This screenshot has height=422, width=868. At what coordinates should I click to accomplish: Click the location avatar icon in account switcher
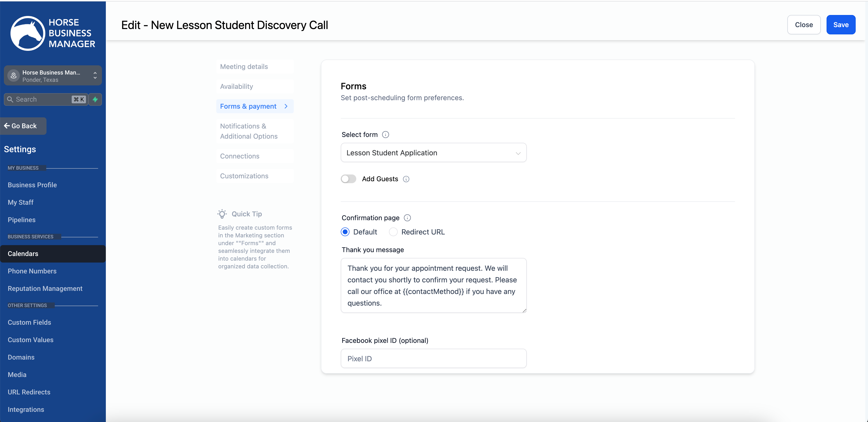[14, 76]
